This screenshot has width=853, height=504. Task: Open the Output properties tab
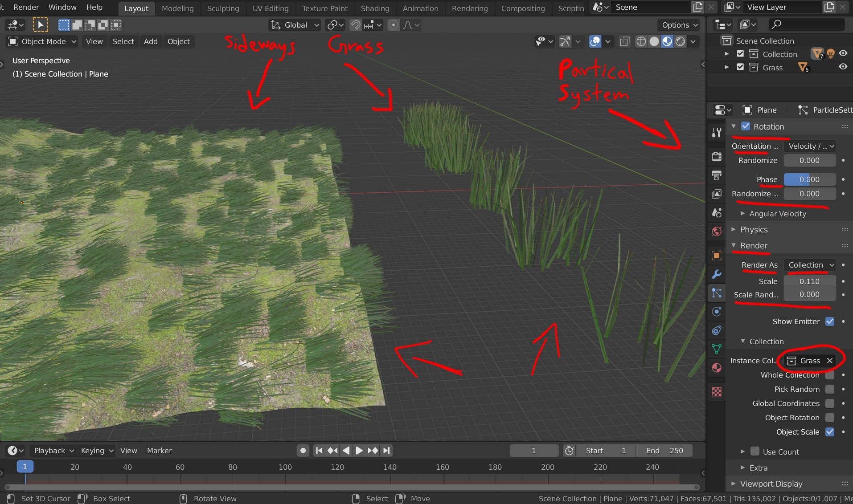(717, 175)
